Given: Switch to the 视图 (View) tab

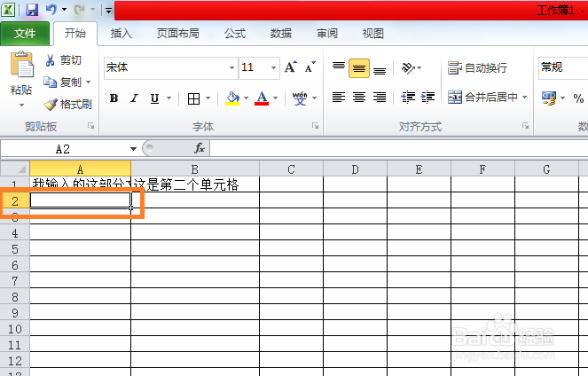Looking at the screenshot, I should [x=372, y=34].
